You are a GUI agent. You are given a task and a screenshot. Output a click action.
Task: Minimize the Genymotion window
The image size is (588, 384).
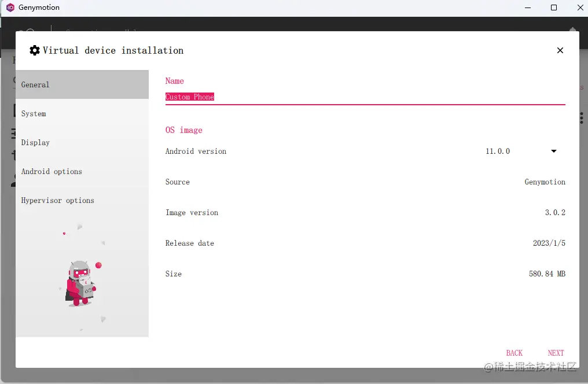528,8
